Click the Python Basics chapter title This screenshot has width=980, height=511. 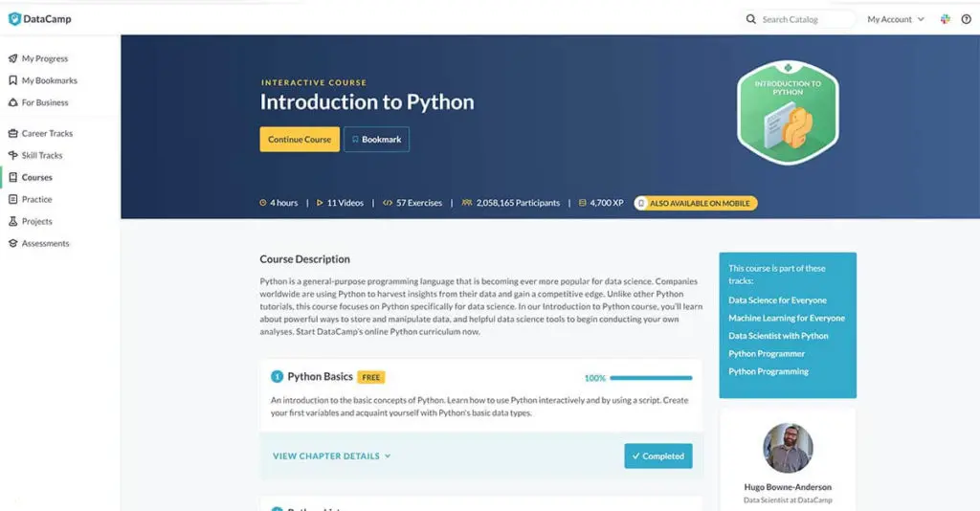tap(320, 377)
